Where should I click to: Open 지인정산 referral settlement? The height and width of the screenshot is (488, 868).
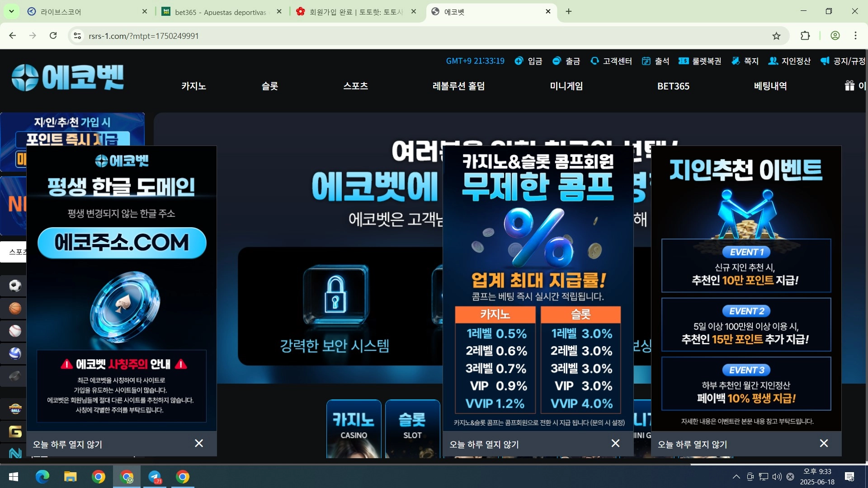(x=789, y=61)
